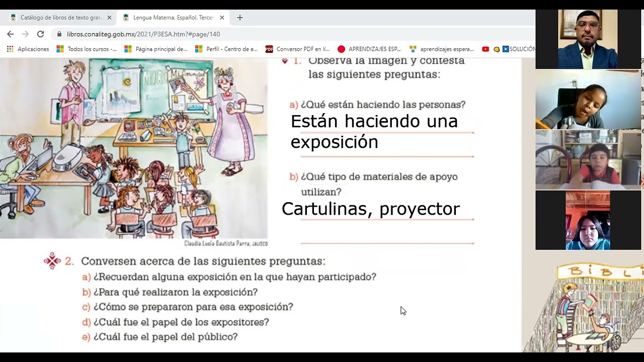The image size is (644, 362).
Task: Select the Lengua Materna. Español tab
Action: click(173, 18)
